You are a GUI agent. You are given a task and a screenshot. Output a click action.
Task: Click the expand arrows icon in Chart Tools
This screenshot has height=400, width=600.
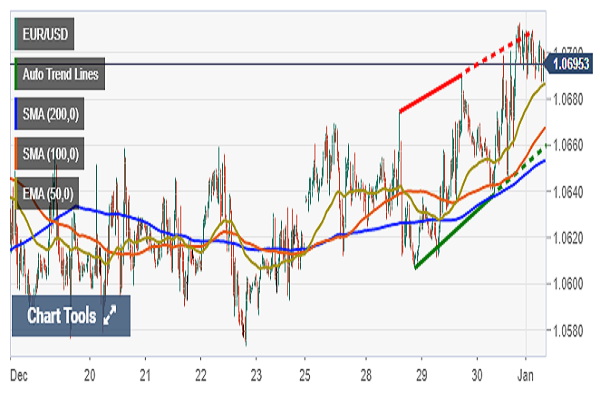(x=110, y=316)
